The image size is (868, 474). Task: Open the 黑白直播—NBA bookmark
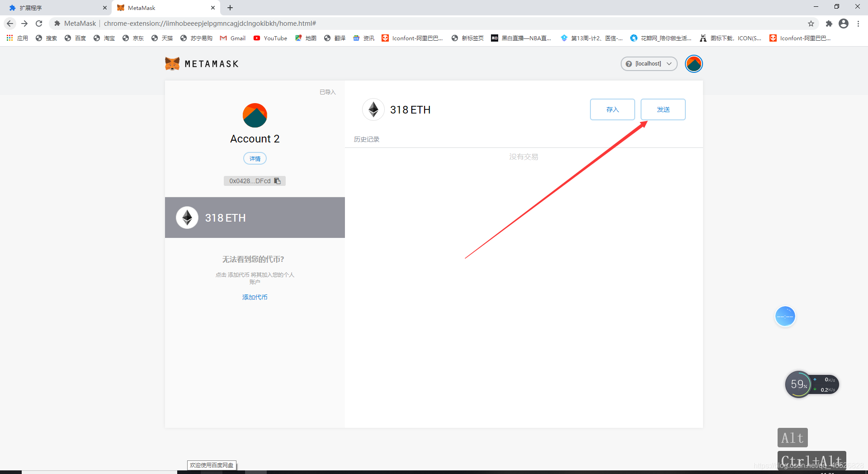pos(521,38)
